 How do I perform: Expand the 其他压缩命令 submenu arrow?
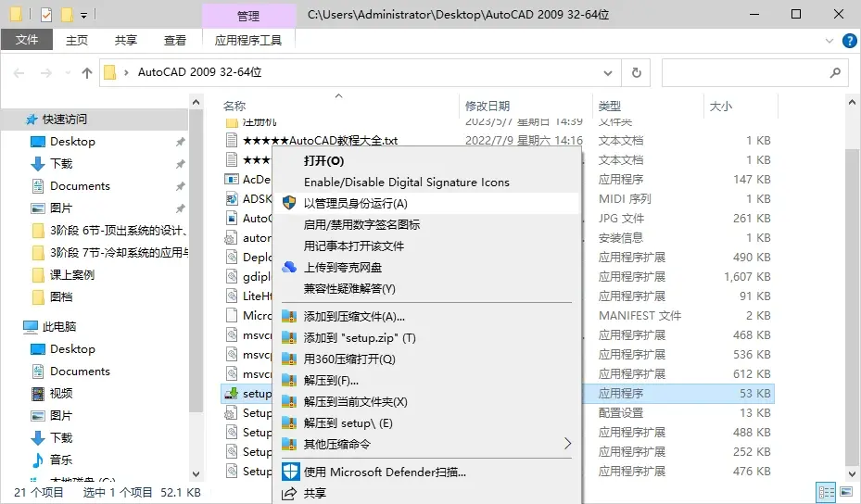coord(568,444)
